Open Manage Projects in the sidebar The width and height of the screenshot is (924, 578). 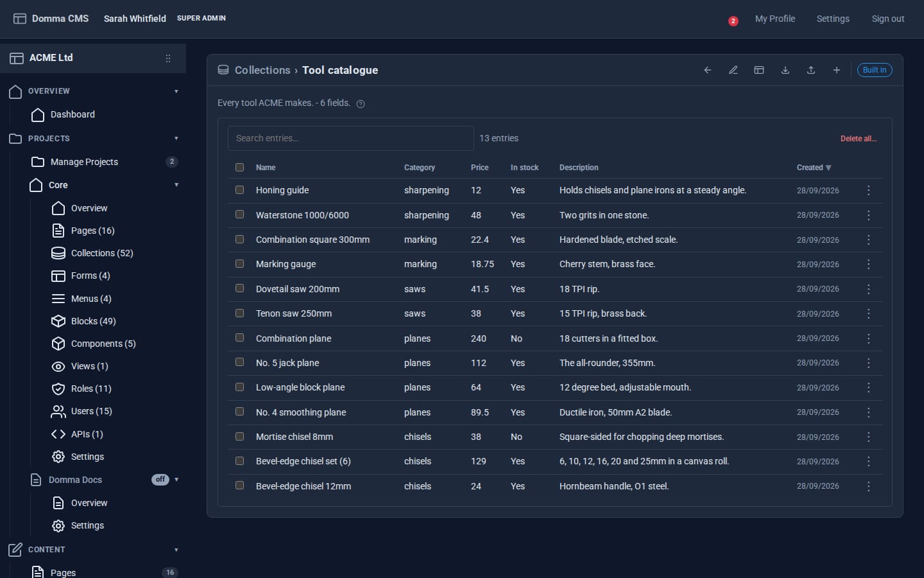coord(84,162)
